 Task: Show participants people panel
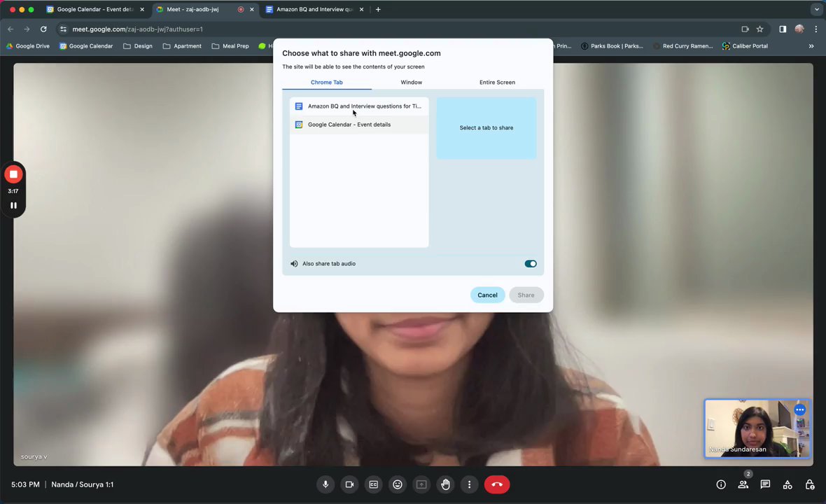coord(743,484)
